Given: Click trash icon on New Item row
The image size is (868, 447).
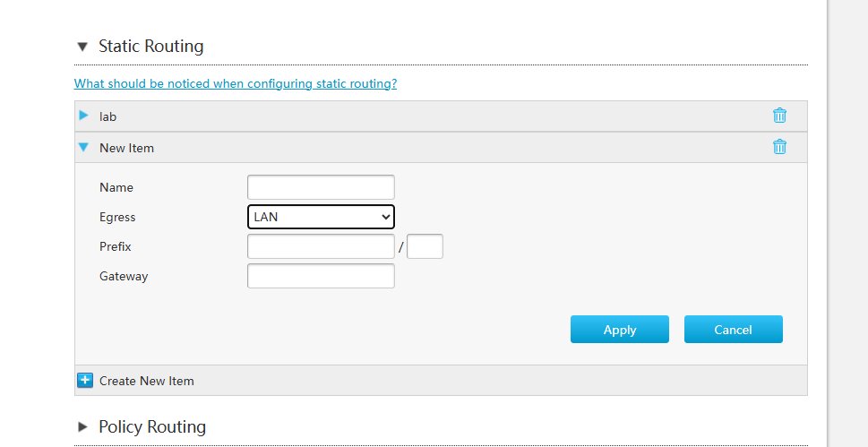Looking at the screenshot, I should (x=779, y=147).
